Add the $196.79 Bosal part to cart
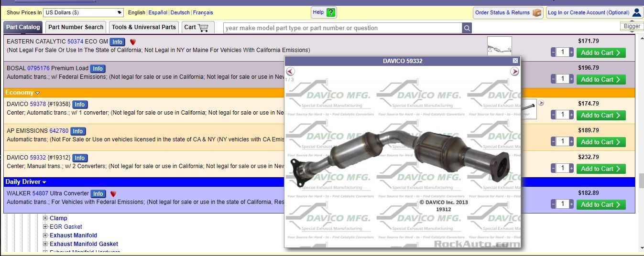The height and width of the screenshot is (256, 644). (x=601, y=79)
